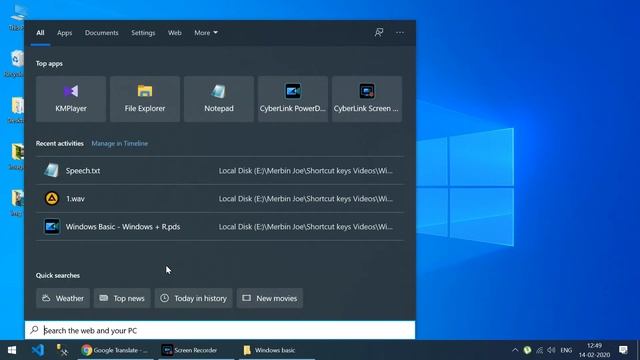Open KMPlayer from Top apps
640x360 pixels.
(x=71, y=99)
